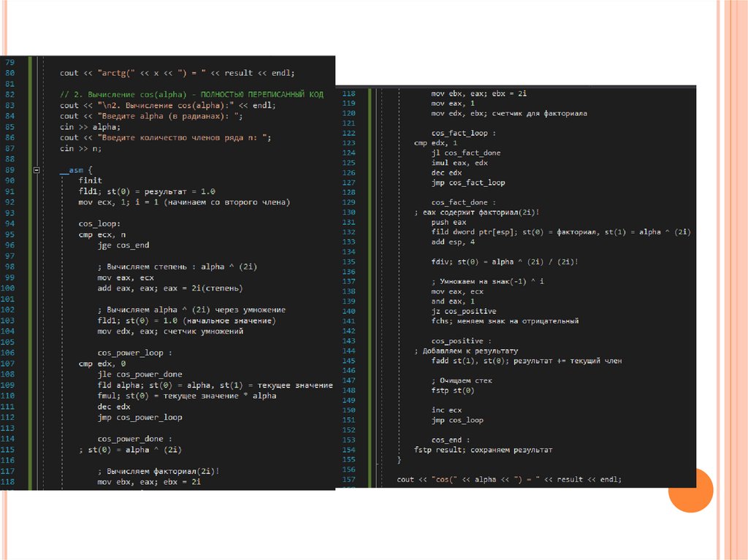Click the "inc ecx" instruction
Viewport: 748px width, 560px height.
coord(446,410)
